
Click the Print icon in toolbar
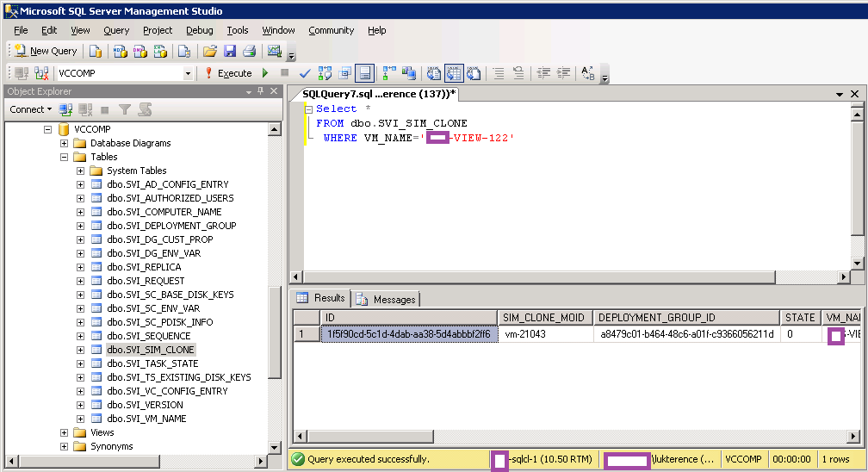[x=249, y=51]
